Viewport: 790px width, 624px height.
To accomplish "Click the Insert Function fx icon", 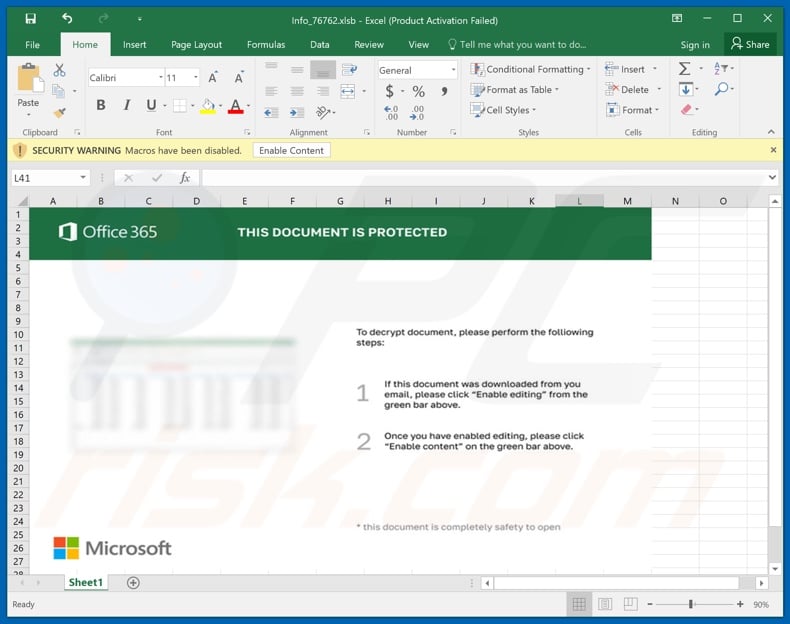I will click(185, 178).
